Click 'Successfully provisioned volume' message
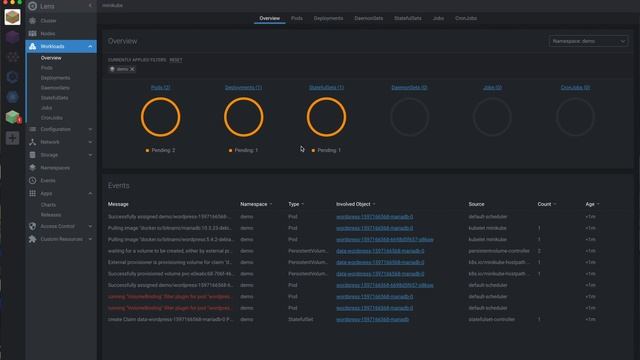Image resolution: width=640 pixels, height=360 pixels. [x=170, y=274]
